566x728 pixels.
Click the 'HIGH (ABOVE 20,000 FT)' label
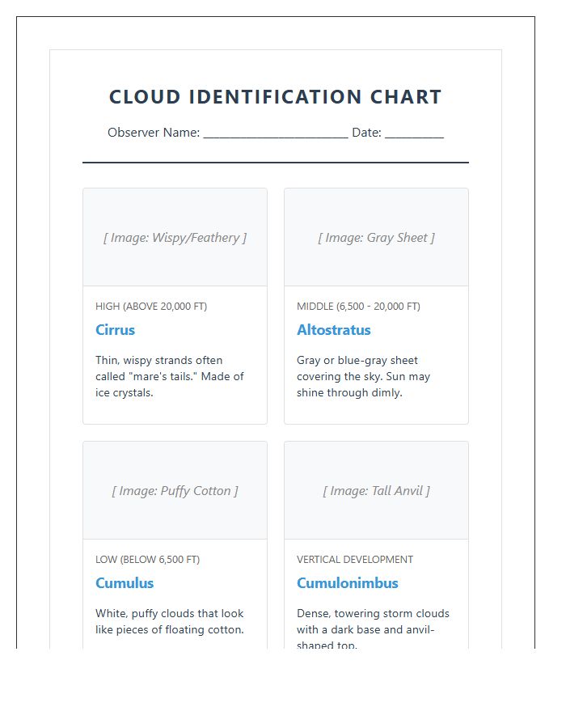tap(151, 307)
